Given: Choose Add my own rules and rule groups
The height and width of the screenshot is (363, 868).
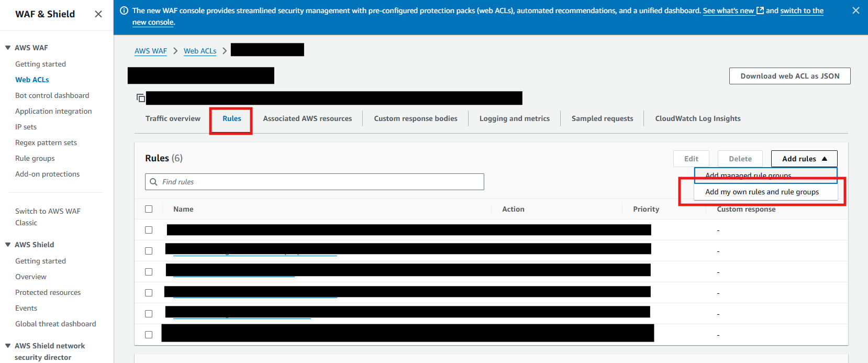Looking at the screenshot, I should point(766,192).
